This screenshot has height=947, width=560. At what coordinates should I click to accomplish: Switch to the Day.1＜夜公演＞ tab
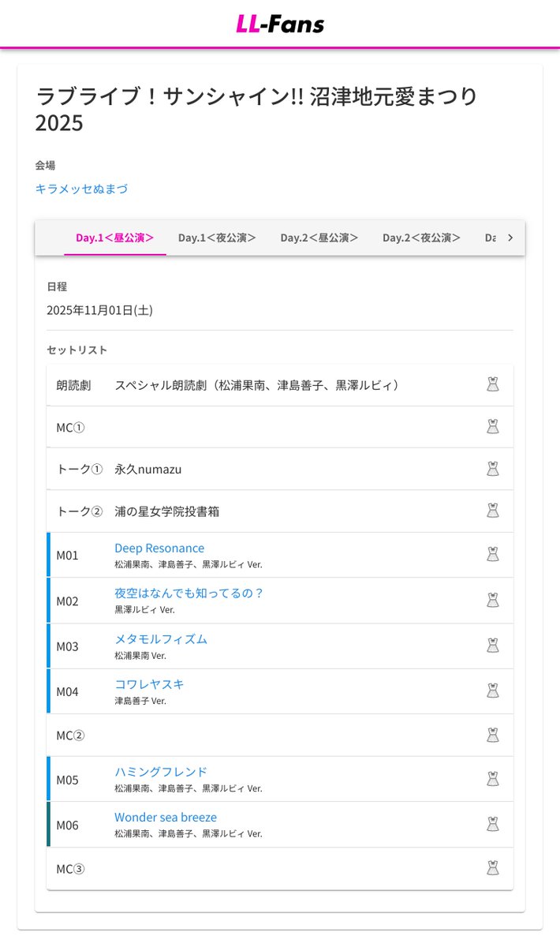(217, 238)
